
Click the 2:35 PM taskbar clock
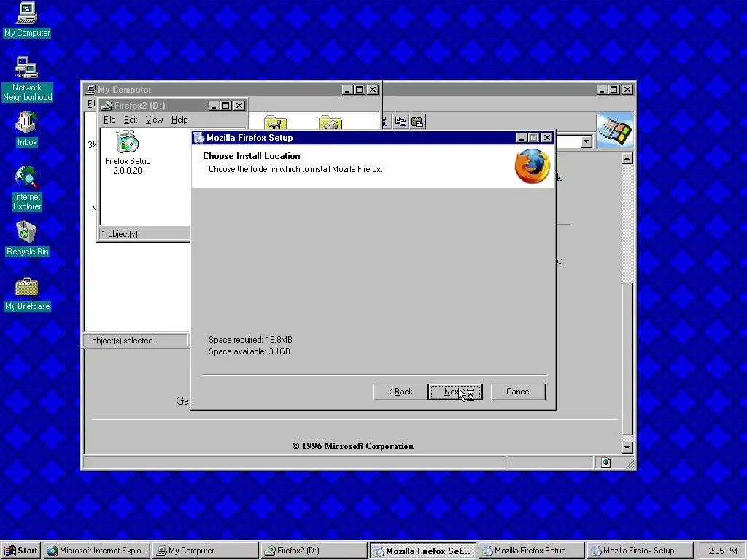coord(722,551)
